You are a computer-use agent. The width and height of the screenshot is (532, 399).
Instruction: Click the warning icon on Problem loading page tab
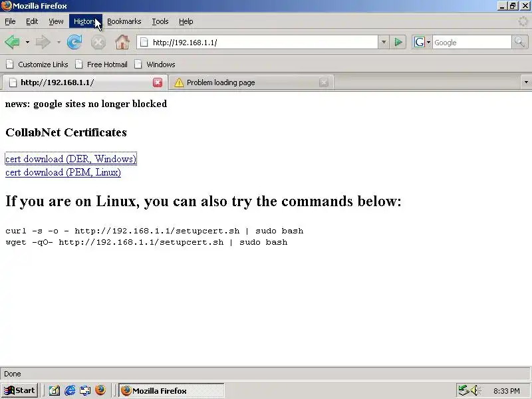(179, 82)
